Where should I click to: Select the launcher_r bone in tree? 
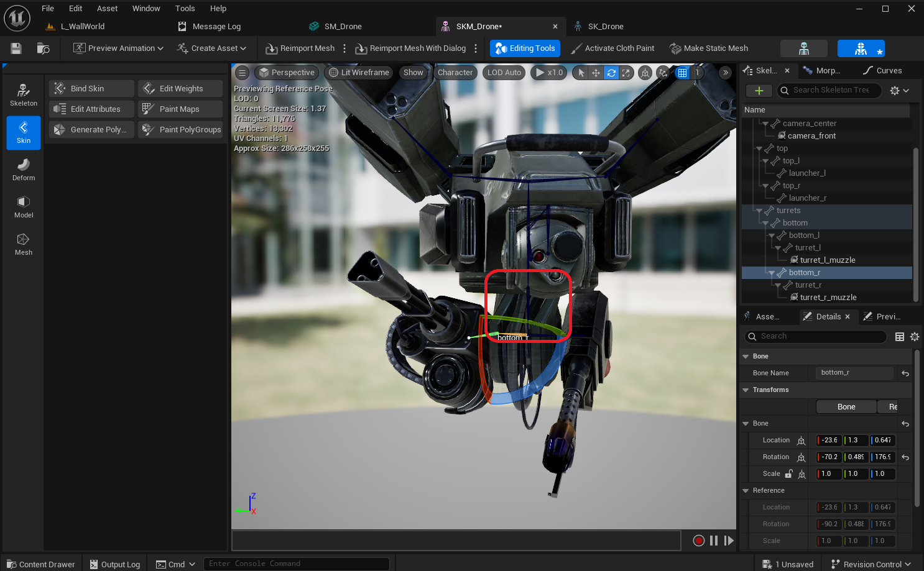pos(827,198)
